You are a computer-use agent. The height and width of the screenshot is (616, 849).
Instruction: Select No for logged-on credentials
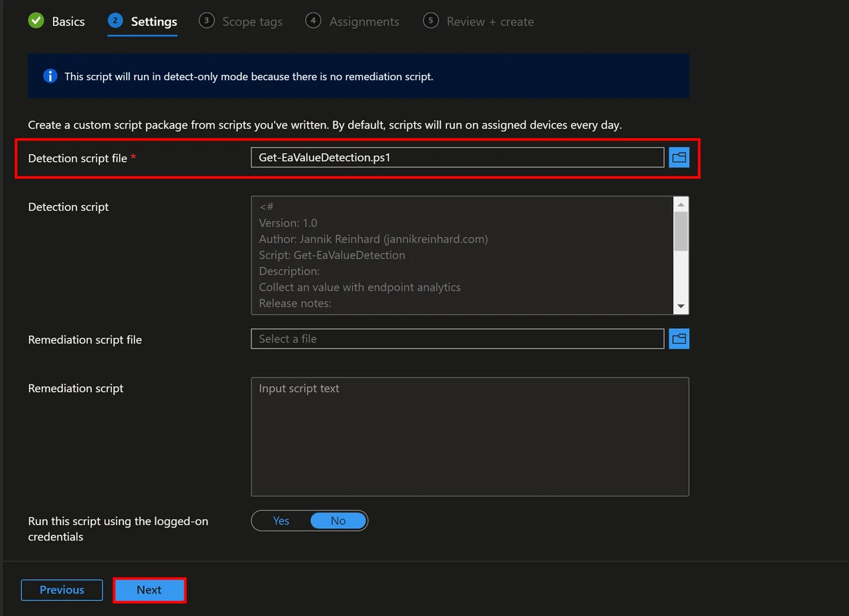(338, 521)
